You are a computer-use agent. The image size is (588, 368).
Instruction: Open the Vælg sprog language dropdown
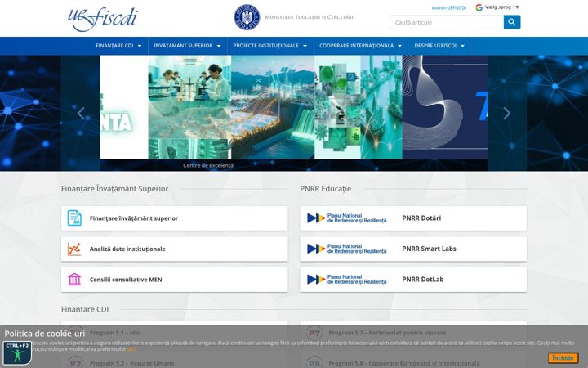point(501,7)
